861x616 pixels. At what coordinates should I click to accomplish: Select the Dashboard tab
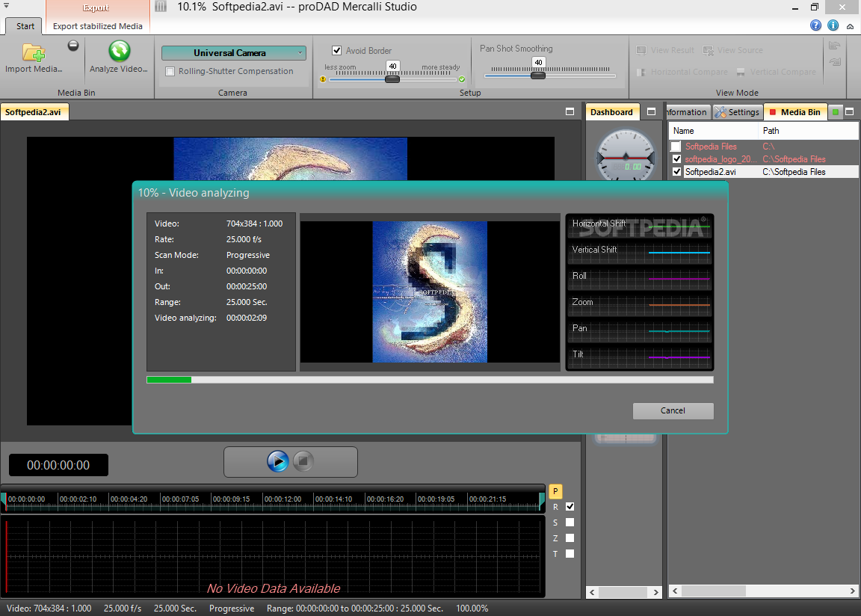(x=611, y=112)
